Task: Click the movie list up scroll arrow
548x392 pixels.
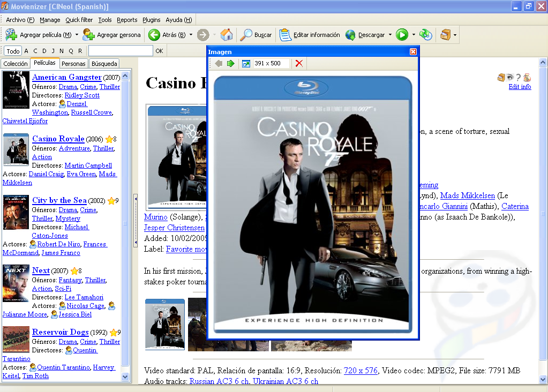Action: tap(125, 76)
